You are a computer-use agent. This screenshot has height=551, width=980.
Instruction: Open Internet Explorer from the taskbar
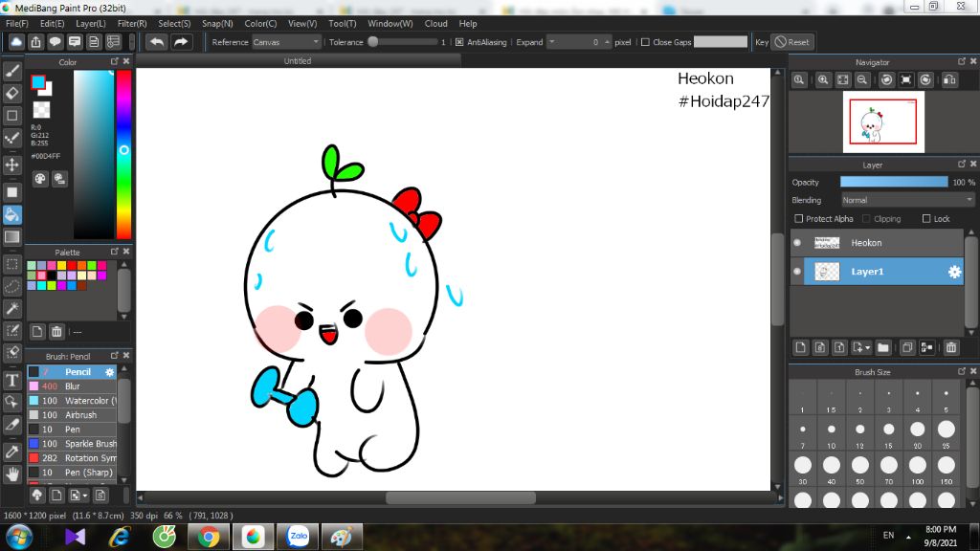[119, 537]
